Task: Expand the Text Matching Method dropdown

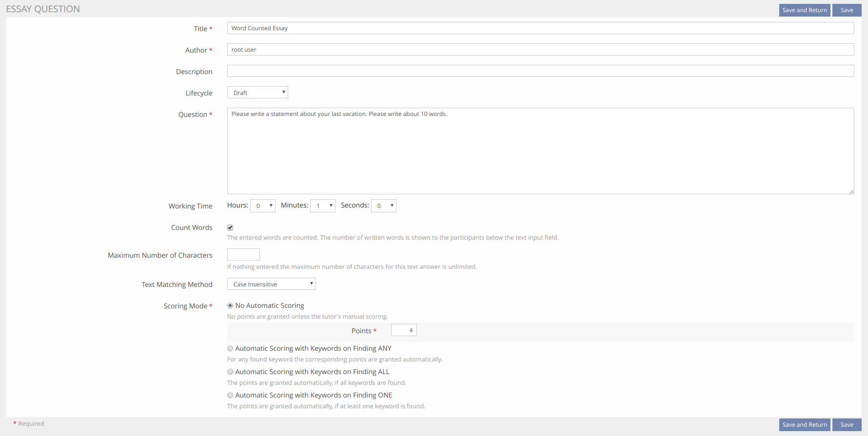Action: [271, 284]
